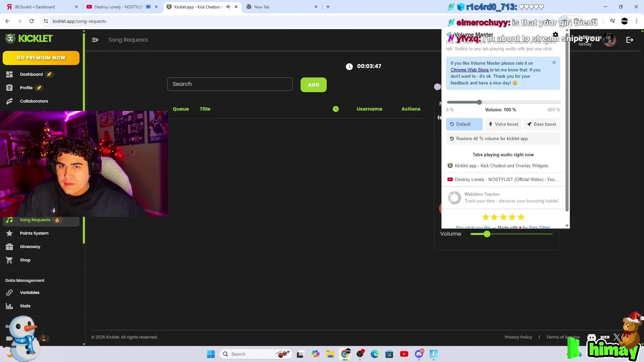
Task: Switch to the Destroy Lonely YouTube tab
Action: tap(121, 7)
